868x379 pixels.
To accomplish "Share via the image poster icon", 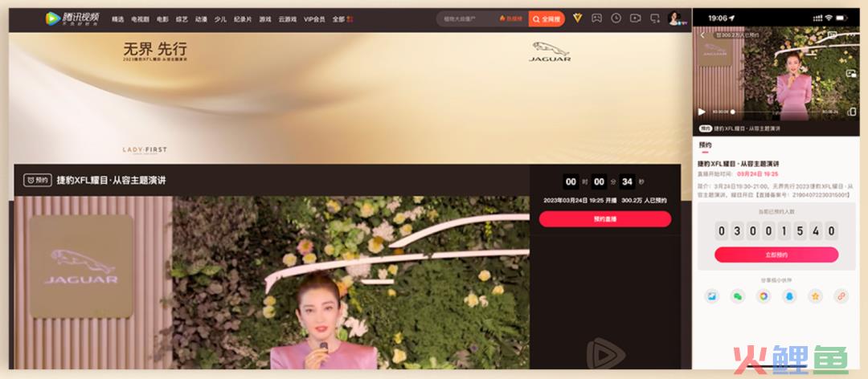I will coord(711,296).
